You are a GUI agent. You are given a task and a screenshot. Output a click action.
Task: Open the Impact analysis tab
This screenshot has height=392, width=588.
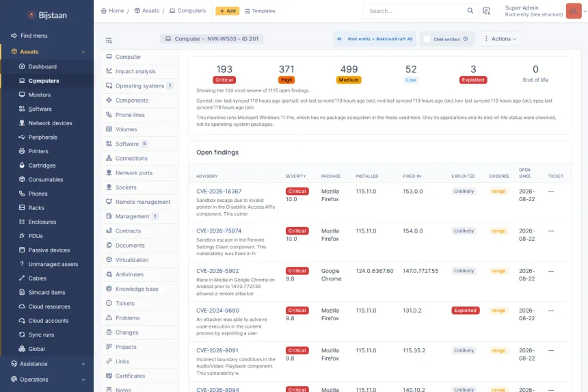(x=139, y=71)
